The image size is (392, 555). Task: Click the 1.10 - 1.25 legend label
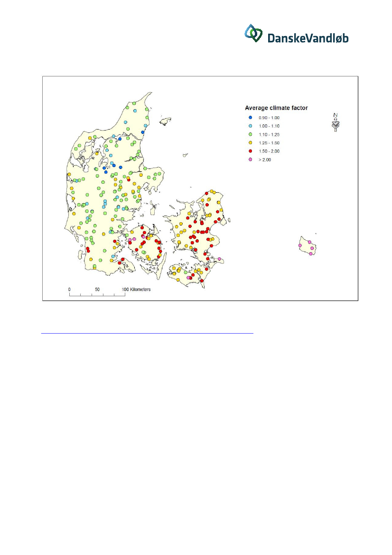tap(269, 134)
